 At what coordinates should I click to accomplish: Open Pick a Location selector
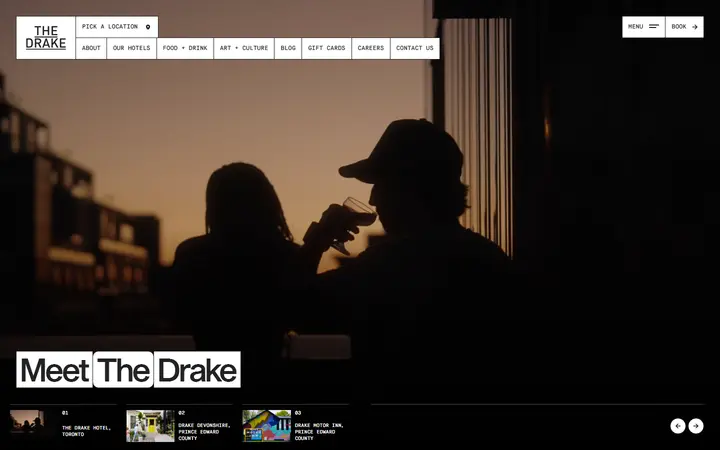(x=117, y=27)
